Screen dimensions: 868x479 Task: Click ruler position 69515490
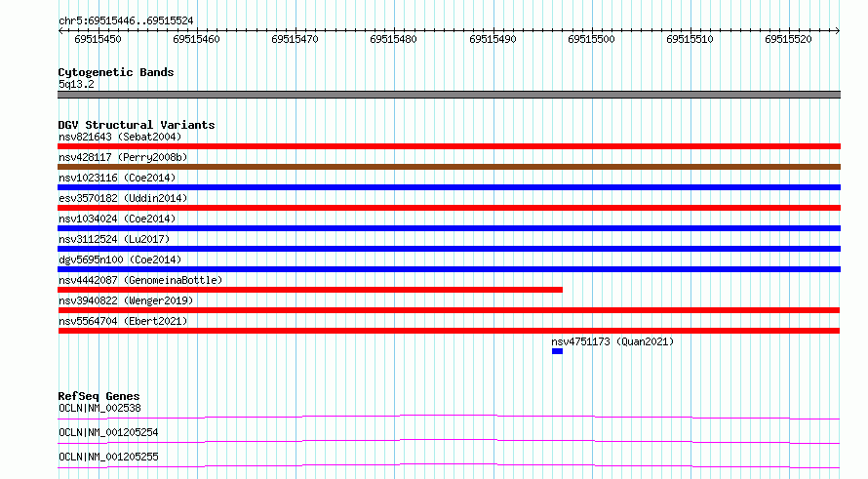[493, 39]
